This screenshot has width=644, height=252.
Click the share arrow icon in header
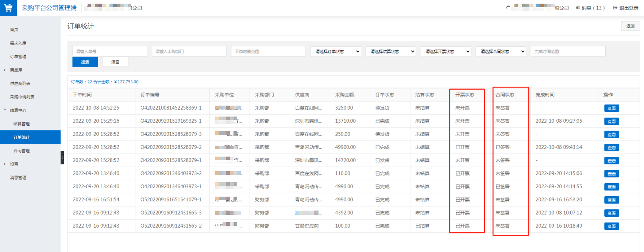pos(508,7)
